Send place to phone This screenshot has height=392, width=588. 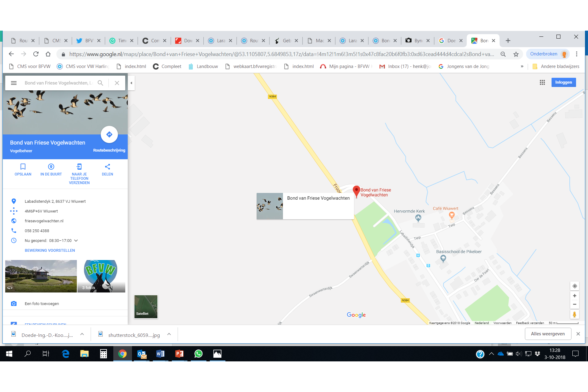click(79, 174)
